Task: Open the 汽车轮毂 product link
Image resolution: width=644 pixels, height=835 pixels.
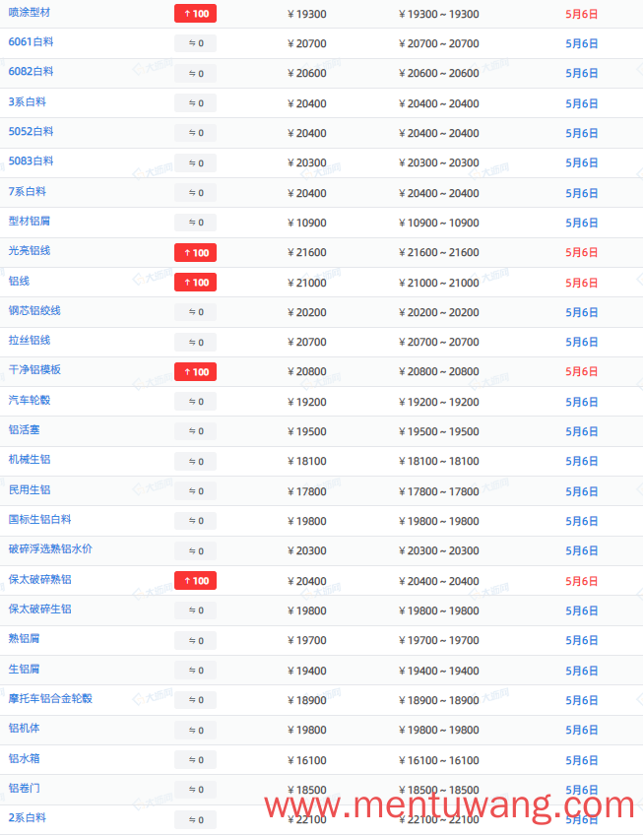Action: pos(30,400)
